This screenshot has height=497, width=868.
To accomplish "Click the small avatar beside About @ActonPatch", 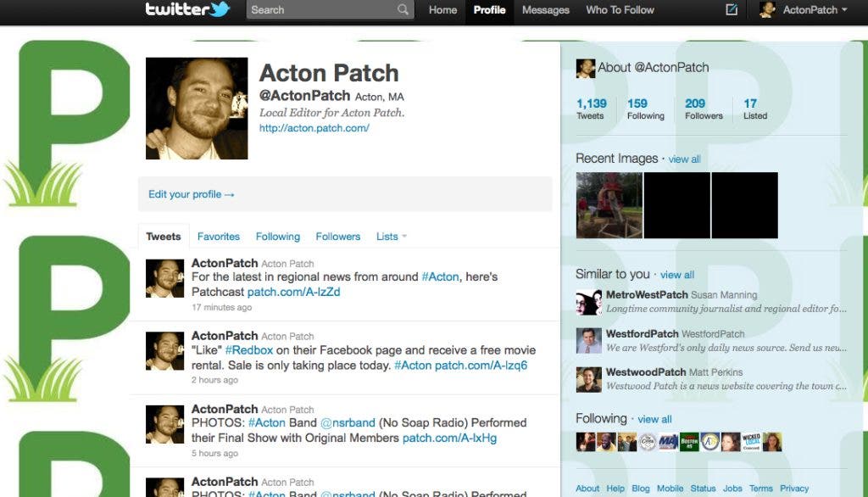I will coord(585,68).
